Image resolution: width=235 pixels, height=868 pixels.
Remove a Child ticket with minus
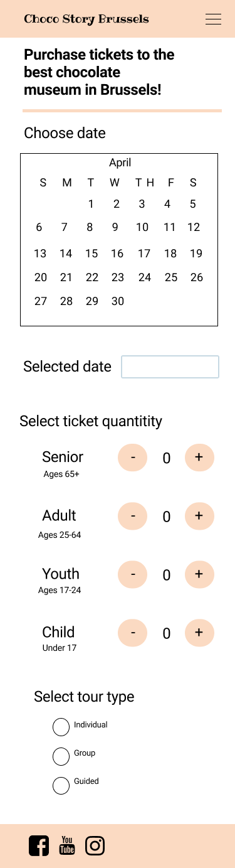point(133,633)
